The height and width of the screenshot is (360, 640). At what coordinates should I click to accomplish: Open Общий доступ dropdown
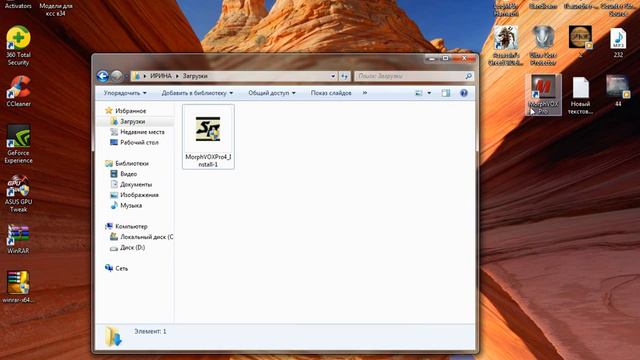(272, 93)
